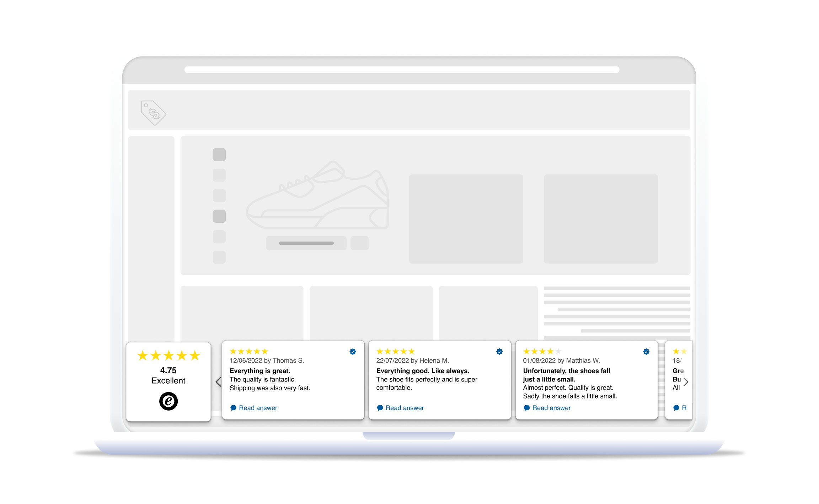The image size is (819, 504).
Task: Click the browser address bar
Action: click(402, 70)
